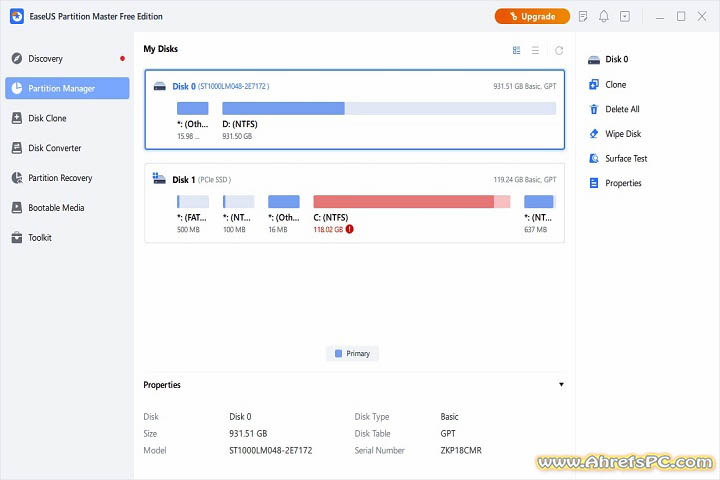Click the Delete All trash icon

(x=594, y=109)
